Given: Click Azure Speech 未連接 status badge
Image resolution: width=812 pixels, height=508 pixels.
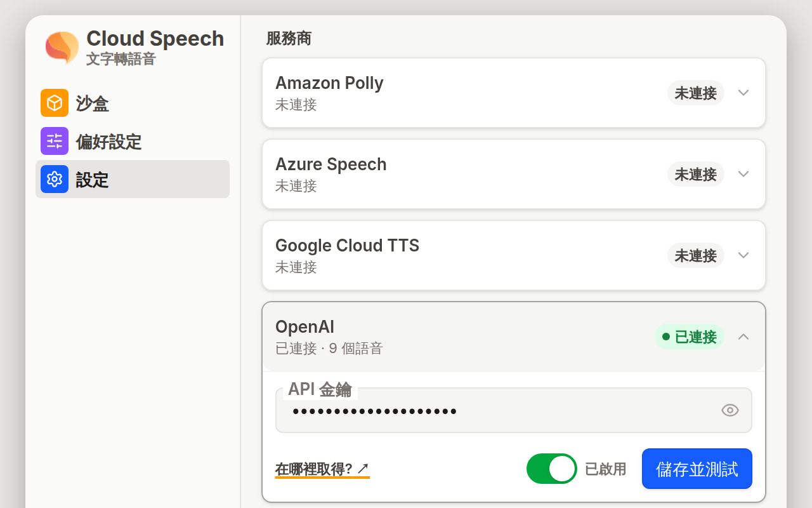Looking at the screenshot, I should 695,174.
